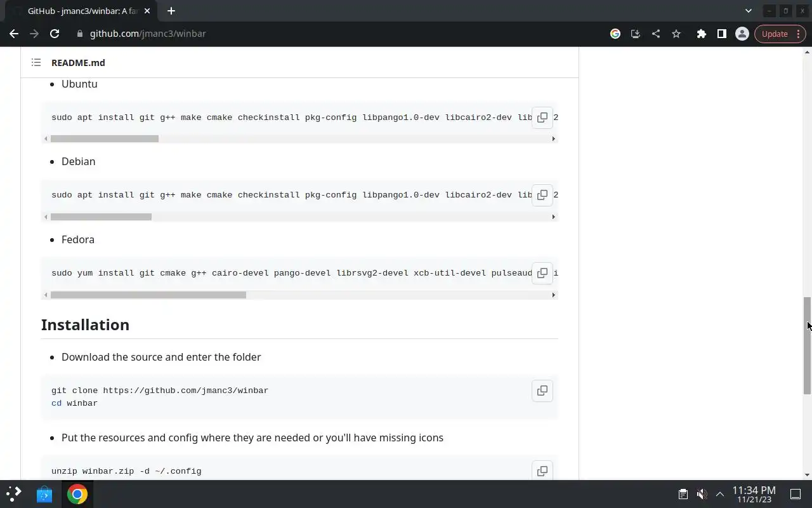Open tab search dropdown arrow

point(749,11)
